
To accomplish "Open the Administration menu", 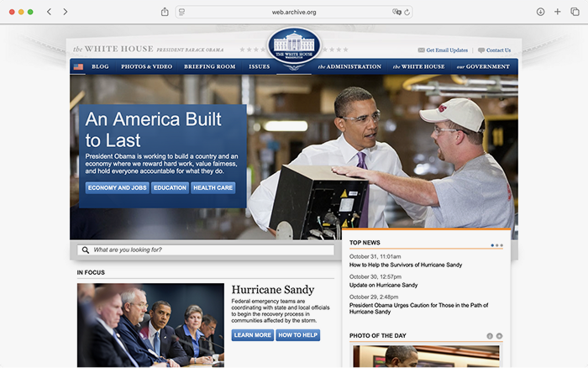I will [349, 66].
